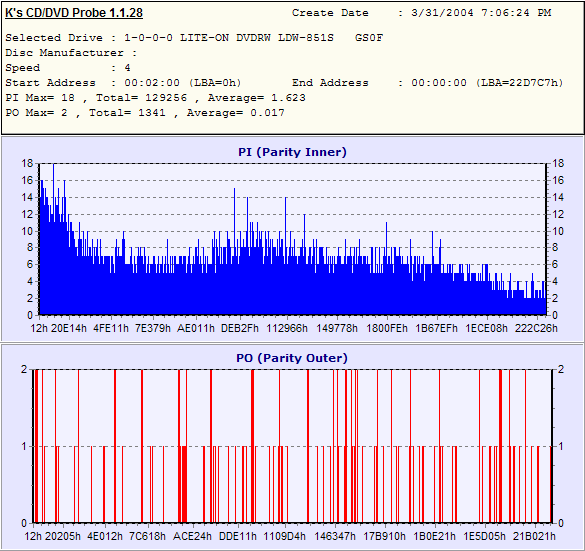The height and width of the screenshot is (551, 585).
Task: Click the Disc Manufacturer label
Action: click(64, 53)
